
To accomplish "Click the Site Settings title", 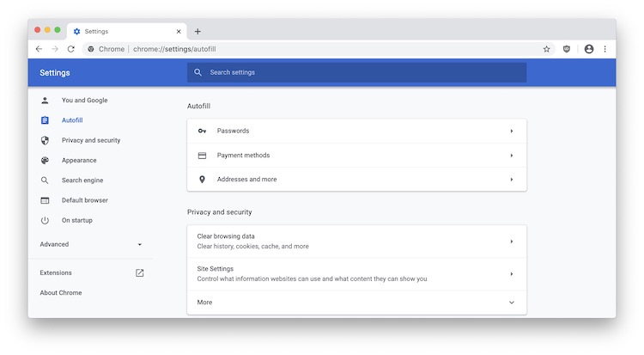I will click(216, 269).
